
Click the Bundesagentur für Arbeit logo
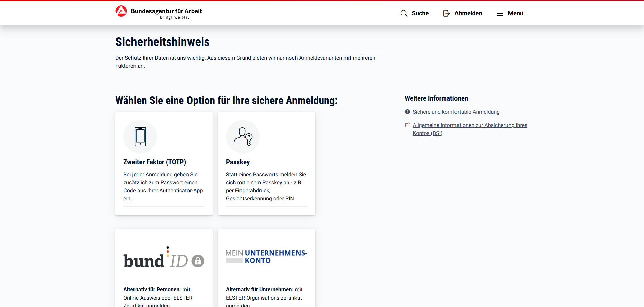159,13
